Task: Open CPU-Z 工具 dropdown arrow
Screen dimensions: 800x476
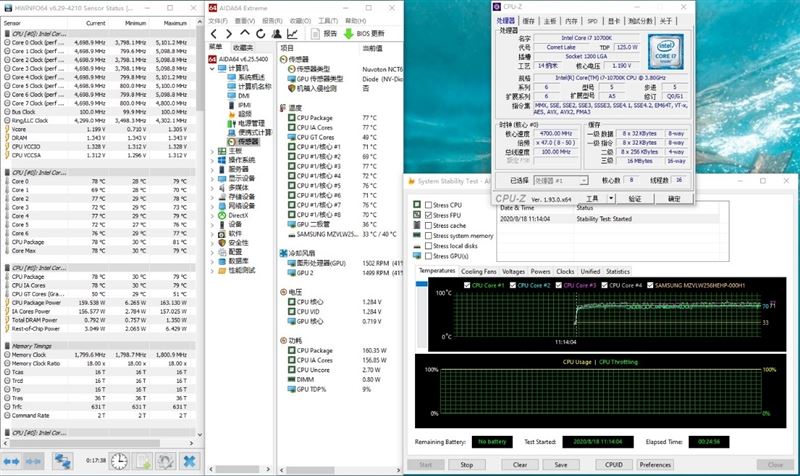Action: (x=611, y=198)
